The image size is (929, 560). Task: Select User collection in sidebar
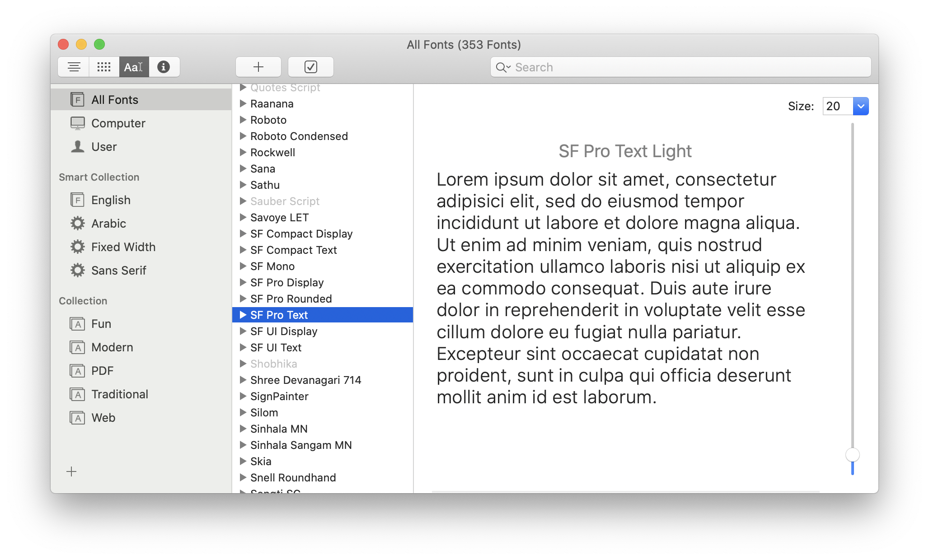tap(141, 147)
